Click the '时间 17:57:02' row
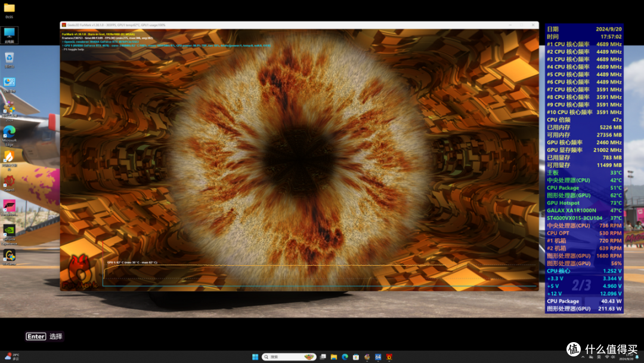Viewport: 644px width, 363px height. coord(584,36)
